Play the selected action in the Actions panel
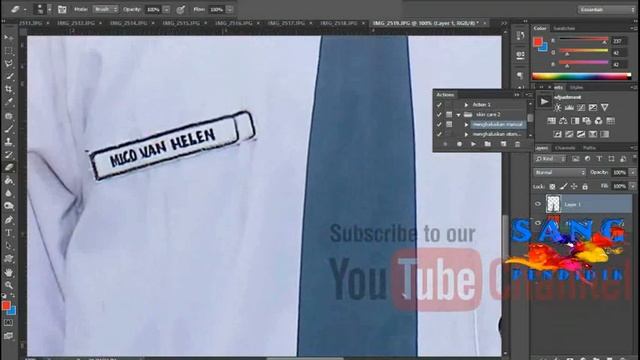 click(473, 144)
